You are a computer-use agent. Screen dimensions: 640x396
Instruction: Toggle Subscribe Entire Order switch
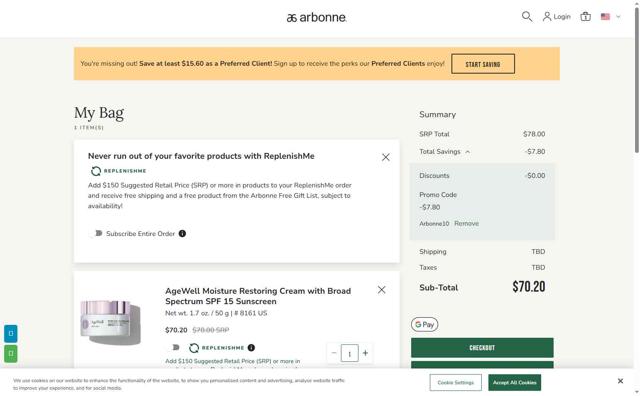pos(96,234)
